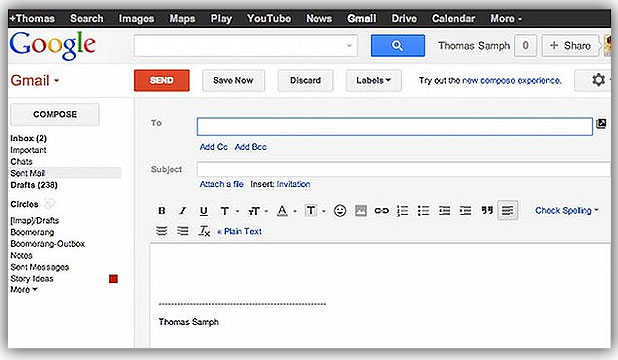Open Sent Messages label
The width and height of the screenshot is (618, 360).
40,267
